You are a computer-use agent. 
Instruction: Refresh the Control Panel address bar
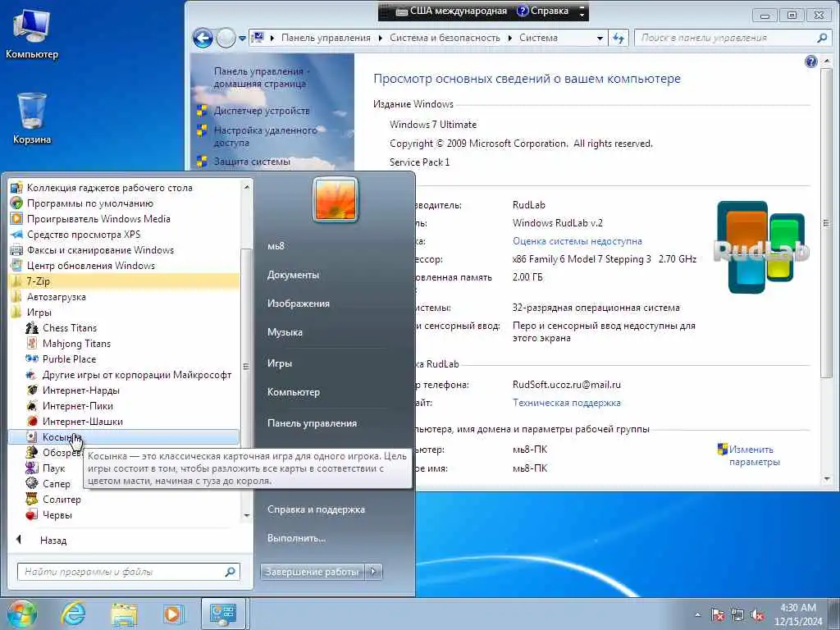coord(619,38)
